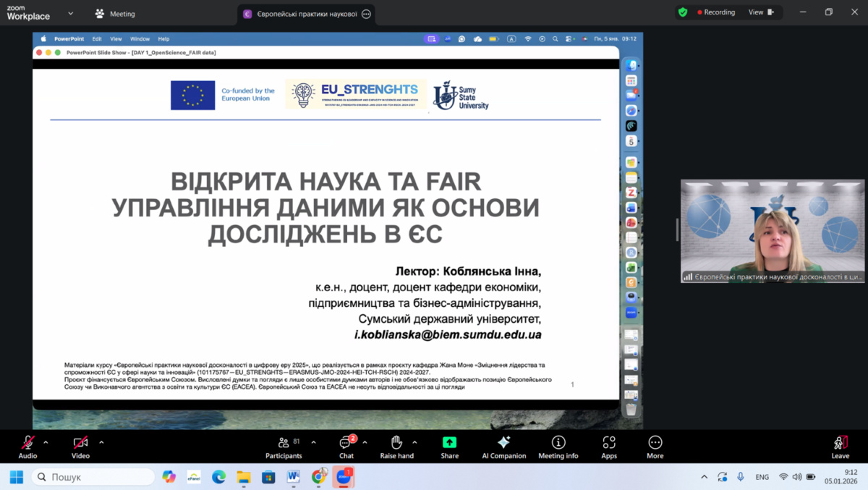The width and height of the screenshot is (868, 490).
Task: Open the More options menu
Action: pos(655,446)
